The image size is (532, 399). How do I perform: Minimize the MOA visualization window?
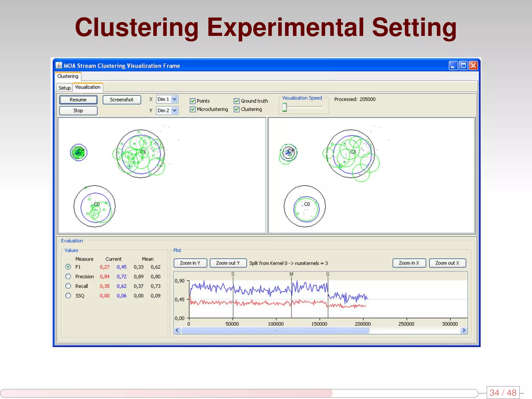click(x=453, y=66)
